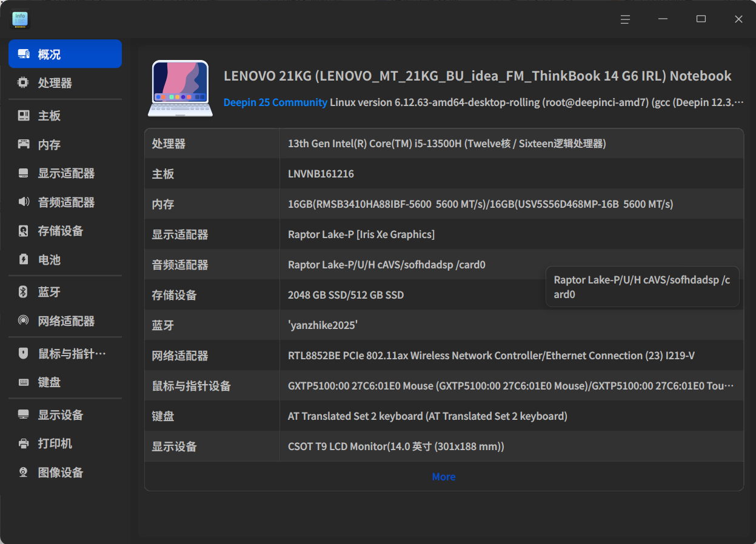Choose the 内存 memory icon
This screenshot has width=756, height=544.
pos(24,144)
